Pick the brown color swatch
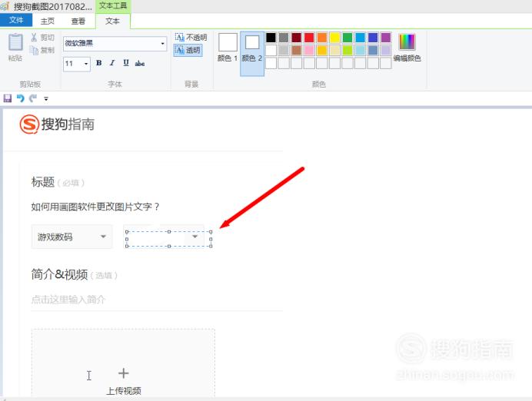This screenshot has width=532, height=401. [296, 50]
